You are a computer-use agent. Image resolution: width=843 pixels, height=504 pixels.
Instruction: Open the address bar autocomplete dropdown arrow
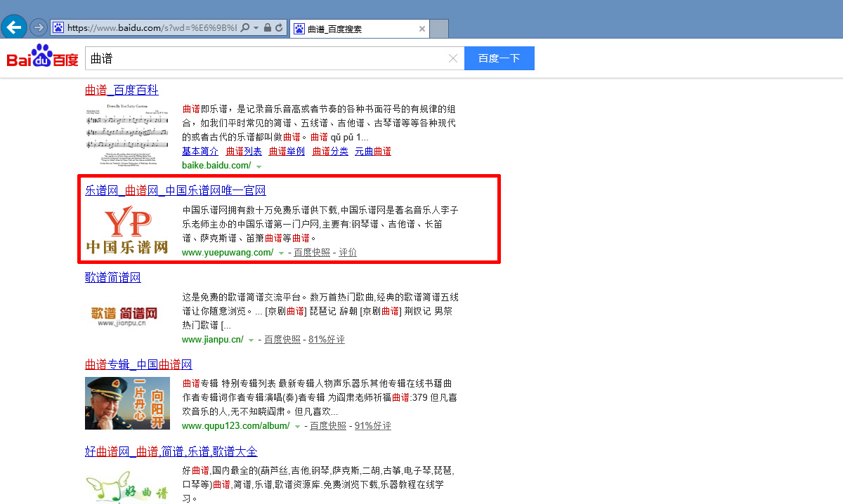pos(255,28)
